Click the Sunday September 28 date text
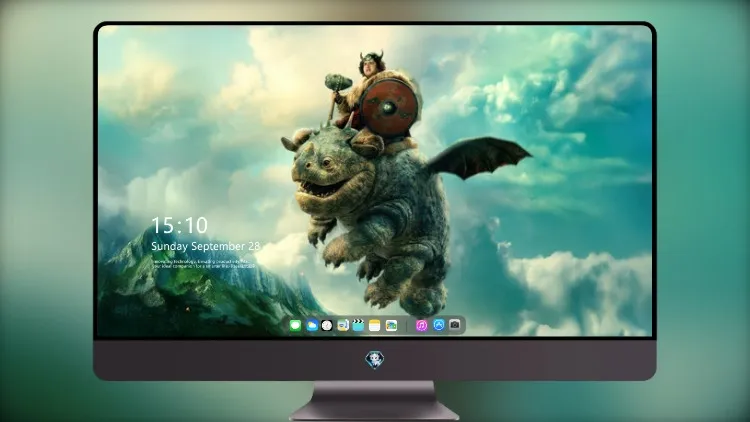 pos(206,246)
